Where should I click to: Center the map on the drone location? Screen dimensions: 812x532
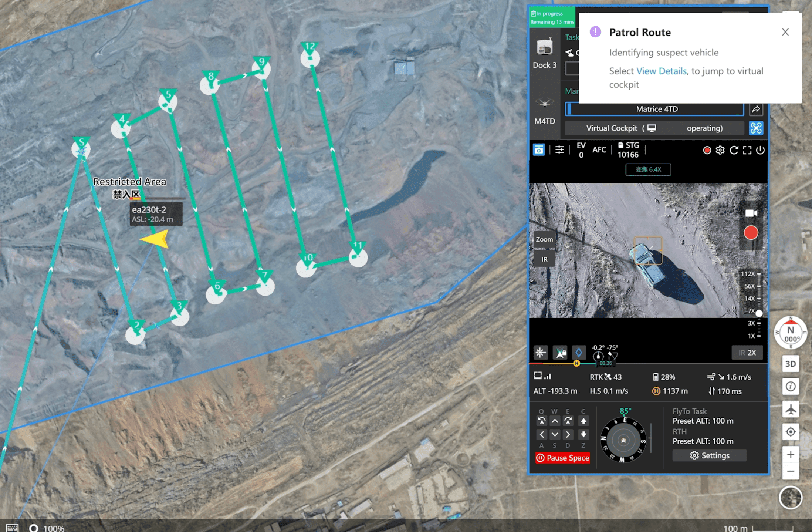tap(791, 432)
